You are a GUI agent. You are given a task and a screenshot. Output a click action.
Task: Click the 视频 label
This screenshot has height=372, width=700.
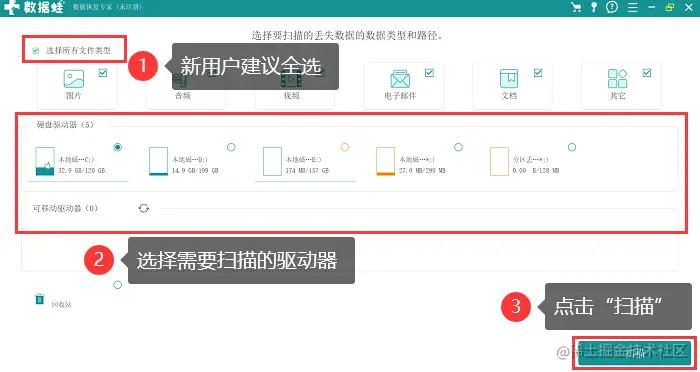coord(291,96)
